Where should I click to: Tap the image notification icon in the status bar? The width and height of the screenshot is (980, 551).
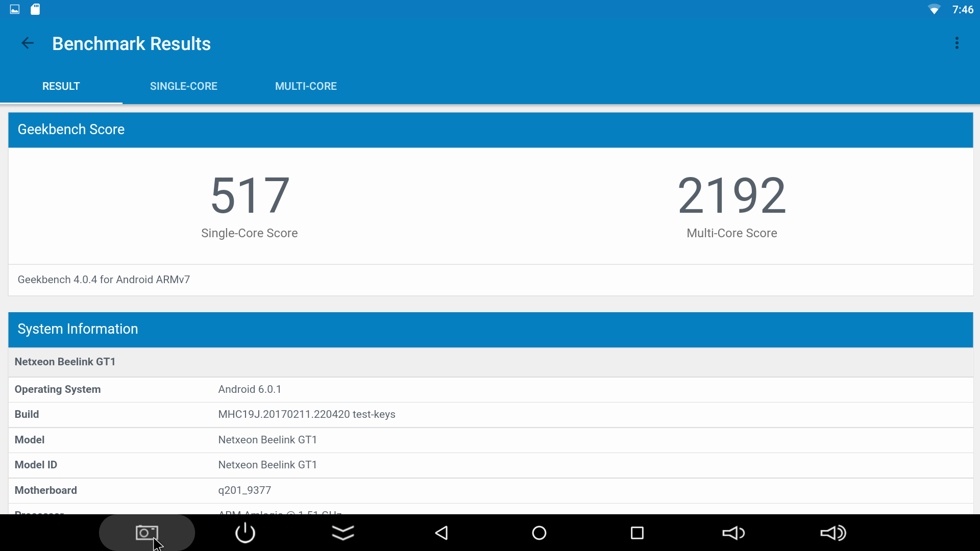15,9
